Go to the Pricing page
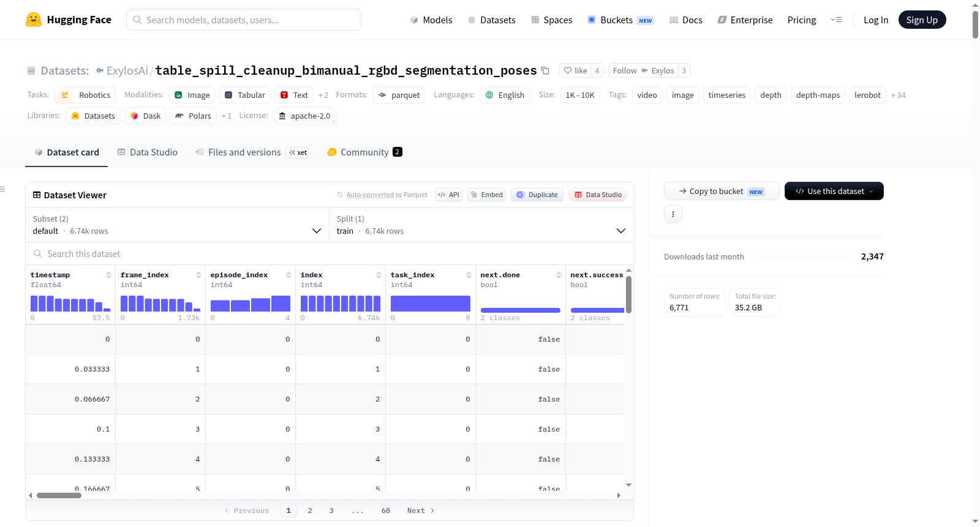This screenshot has width=980, height=527. pos(802,20)
